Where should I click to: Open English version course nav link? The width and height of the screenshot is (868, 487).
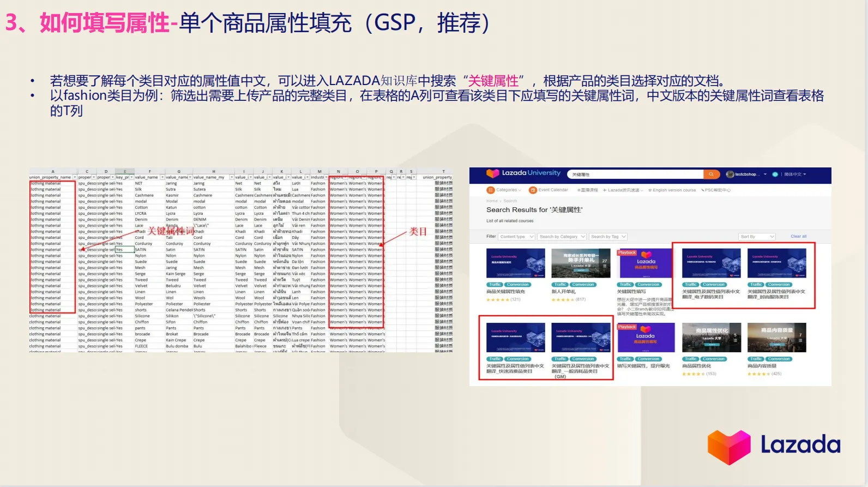pyautogui.click(x=672, y=190)
